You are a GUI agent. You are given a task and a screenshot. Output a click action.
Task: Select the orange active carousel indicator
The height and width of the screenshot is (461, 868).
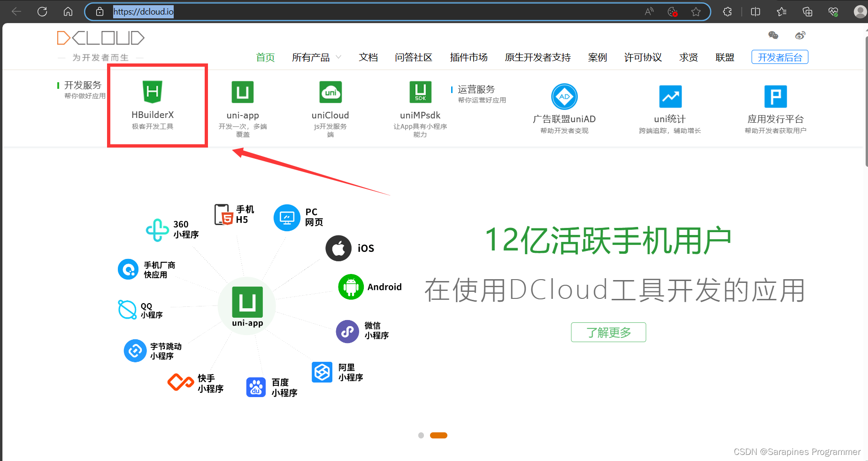coord(438,436)
